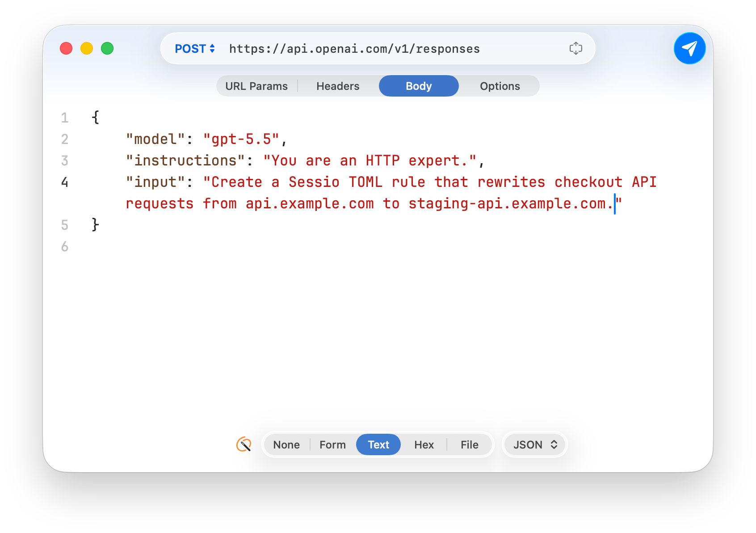Screen dimensions: 756x533
Task: Click the "You are an HTTP expert." string
Action: tap(370, 161)
